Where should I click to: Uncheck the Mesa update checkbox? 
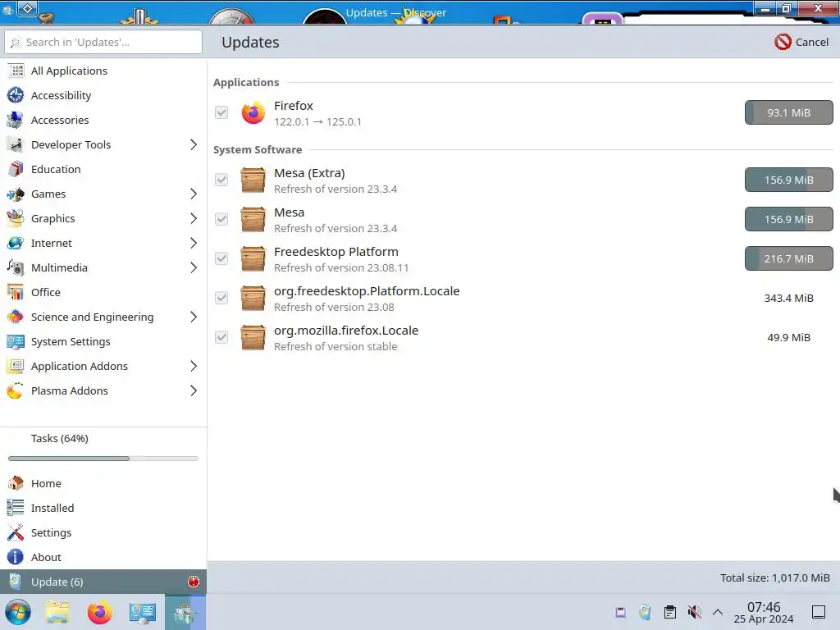point(221,219)
